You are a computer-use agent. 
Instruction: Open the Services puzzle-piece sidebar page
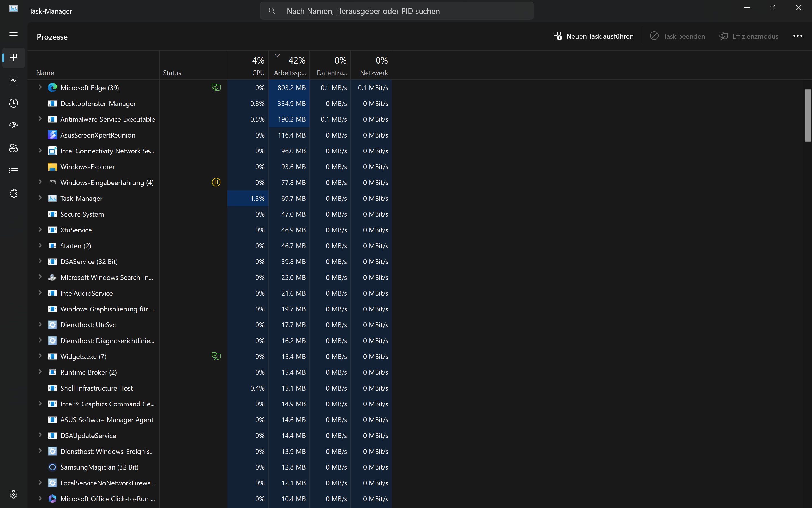point(14,193)
